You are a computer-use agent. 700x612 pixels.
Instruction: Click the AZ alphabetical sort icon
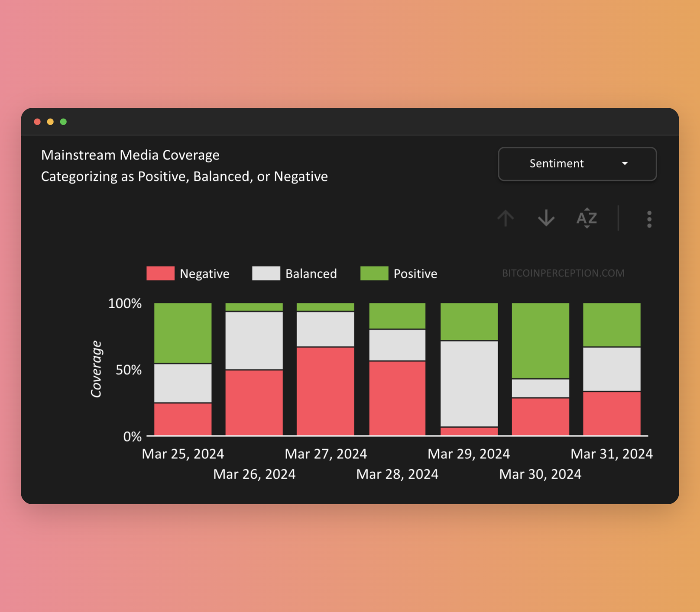587,218
